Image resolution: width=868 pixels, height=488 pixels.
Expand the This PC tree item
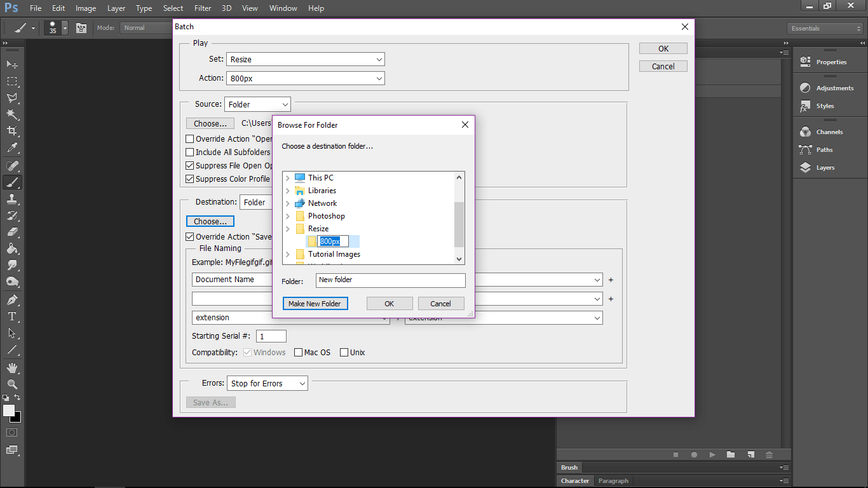coord(287,178)
